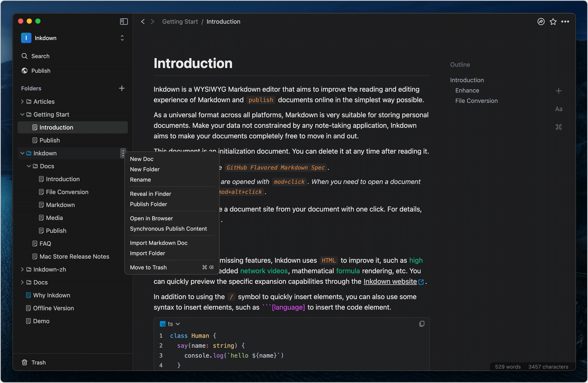
Task: Click the font size Aa icon
Action: point(560,109)
